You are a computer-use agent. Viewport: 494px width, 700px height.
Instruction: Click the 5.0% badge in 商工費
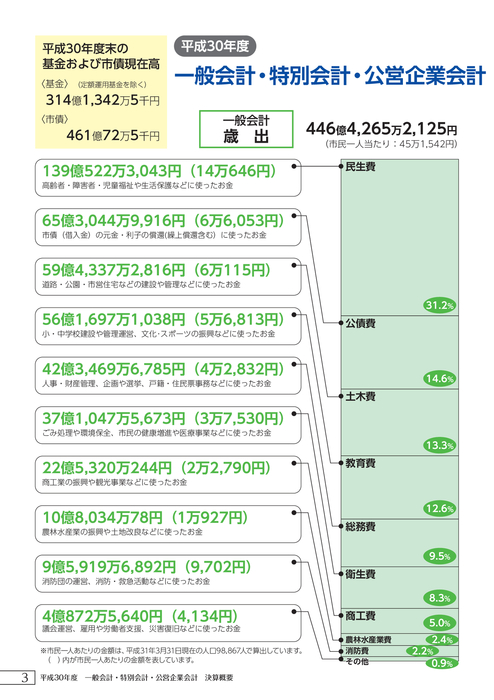point(440,623)
